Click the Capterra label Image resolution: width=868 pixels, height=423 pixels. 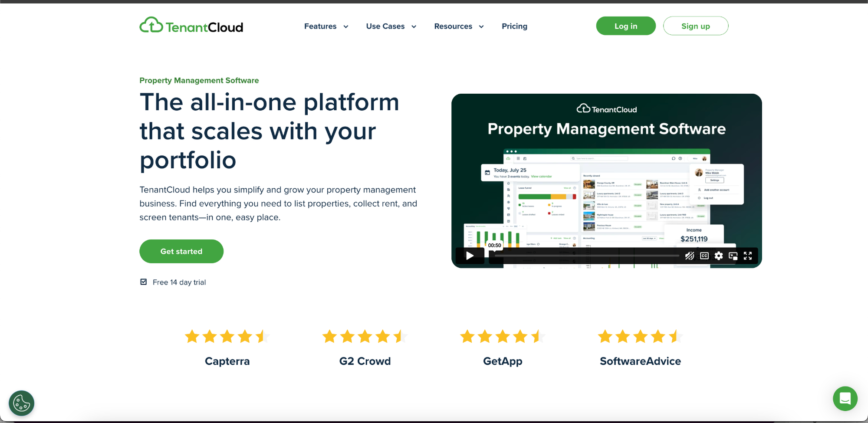pyautogui.click(x=227, y=361)
